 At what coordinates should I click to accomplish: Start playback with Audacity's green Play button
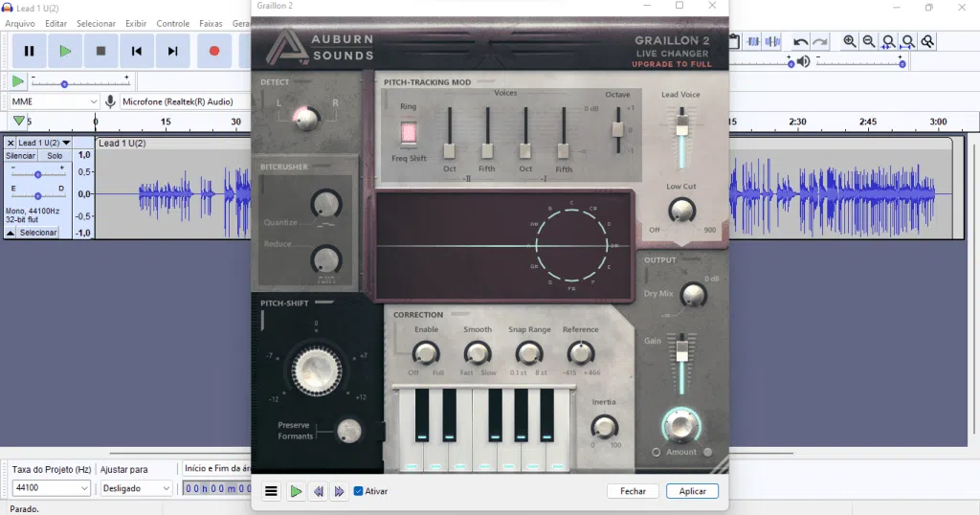tap(65, 52)
